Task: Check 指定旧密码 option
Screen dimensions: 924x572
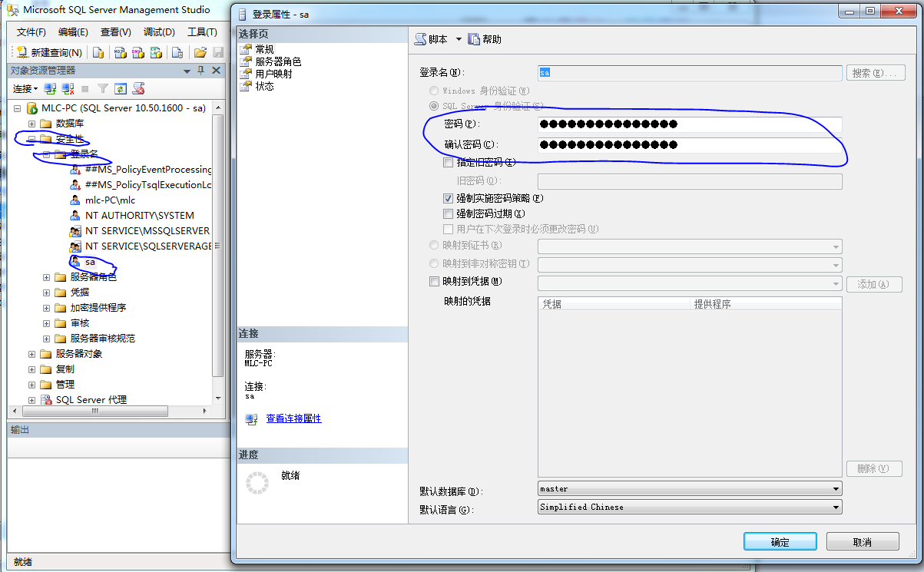Action: click(x=448, y=162)
